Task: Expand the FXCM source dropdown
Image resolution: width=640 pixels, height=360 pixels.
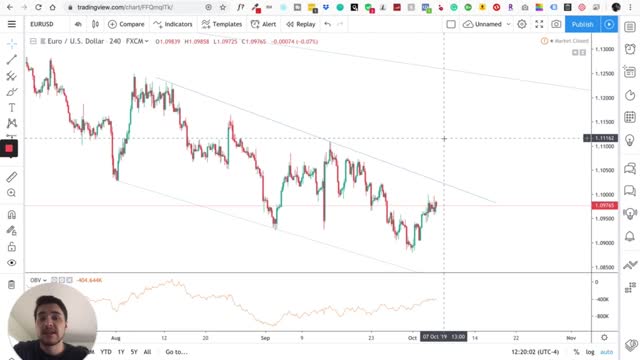Action: [137, 41]
